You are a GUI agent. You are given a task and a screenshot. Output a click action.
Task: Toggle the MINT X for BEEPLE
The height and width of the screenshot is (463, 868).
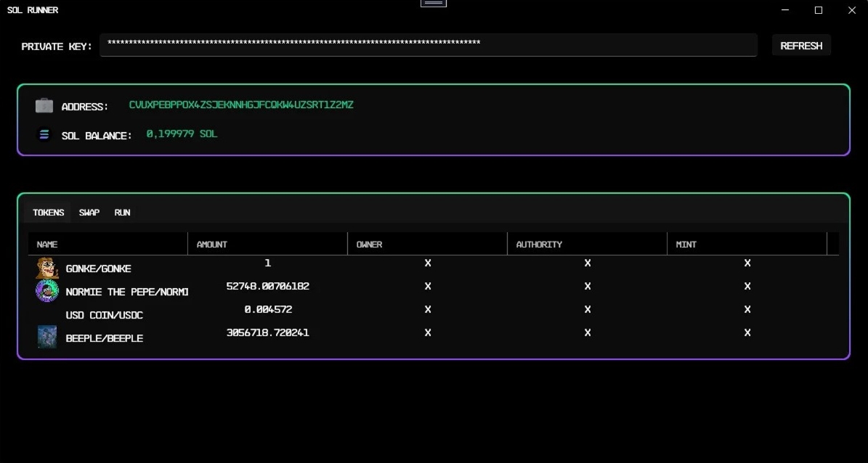point(747,332)
